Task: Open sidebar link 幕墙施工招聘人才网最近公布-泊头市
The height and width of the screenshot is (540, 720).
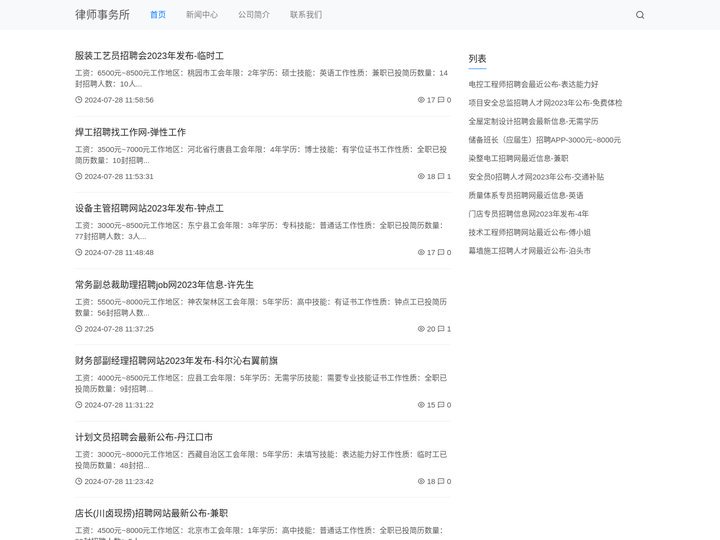Action: pyautogui.click(x=529, y=251)
